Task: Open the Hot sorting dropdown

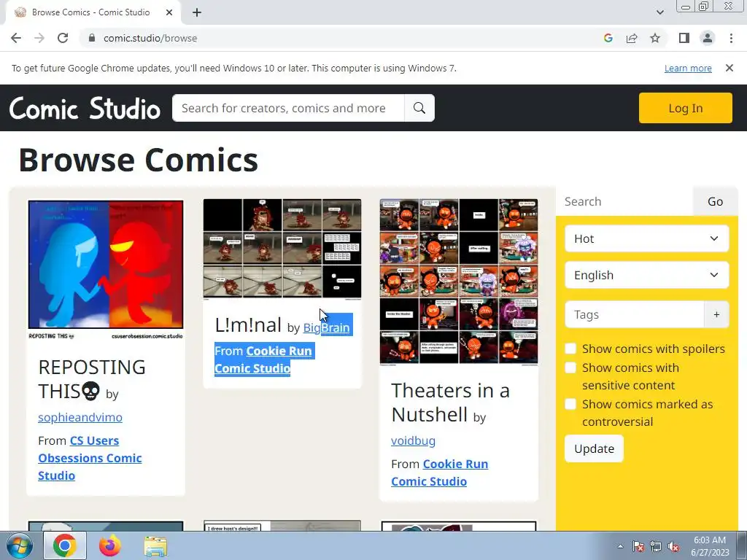Action: pos(646,238)
